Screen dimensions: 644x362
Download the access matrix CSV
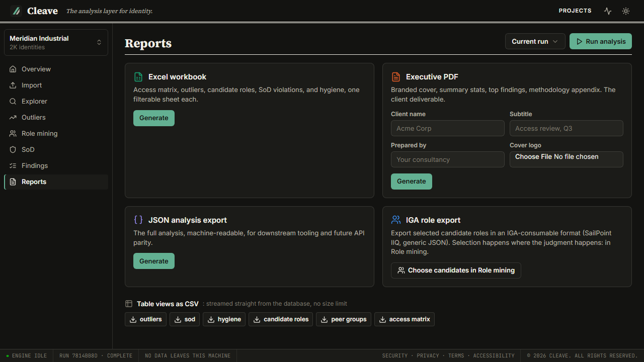[x=405, y=319]
